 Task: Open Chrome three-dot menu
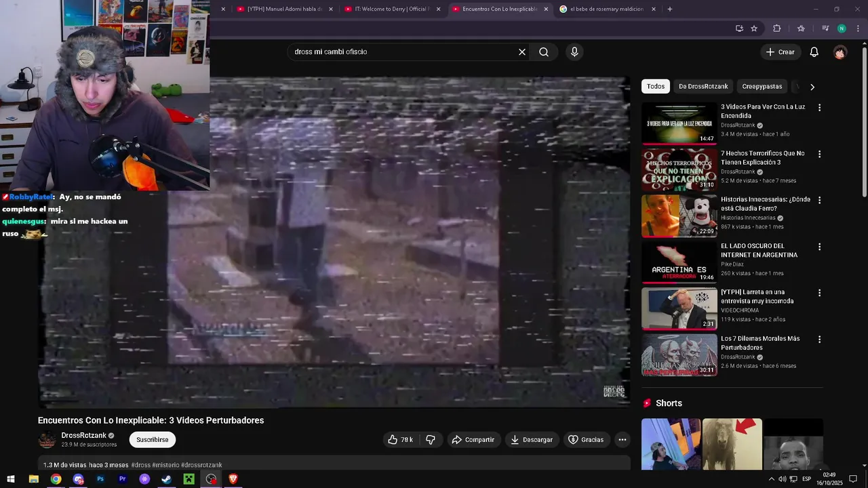click(x=857, y=28)
